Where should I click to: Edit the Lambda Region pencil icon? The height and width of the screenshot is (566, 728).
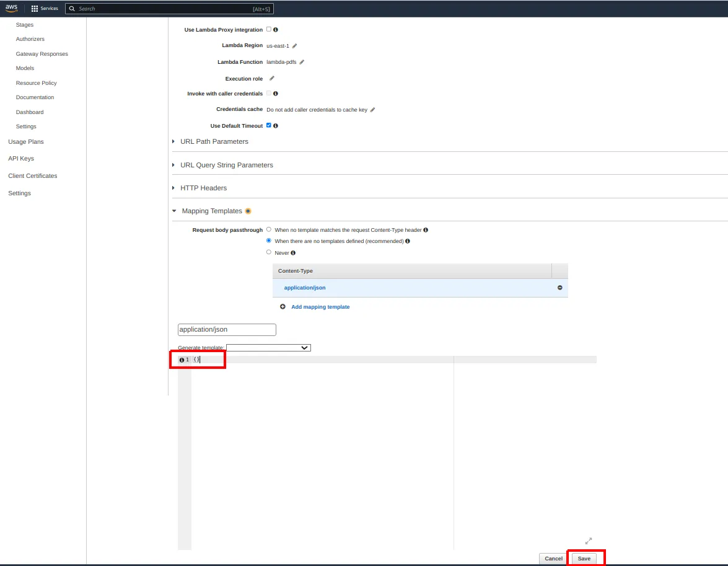[x=294, y=45]
